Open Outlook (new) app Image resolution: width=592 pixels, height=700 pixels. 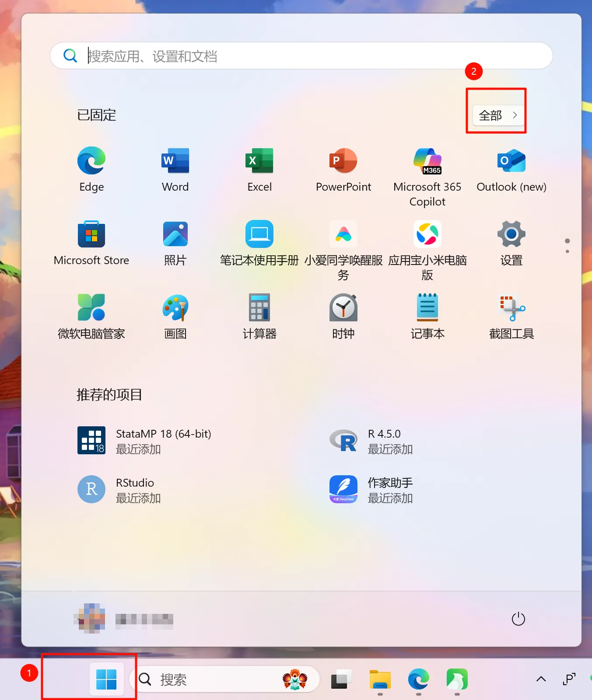(511, 170)
